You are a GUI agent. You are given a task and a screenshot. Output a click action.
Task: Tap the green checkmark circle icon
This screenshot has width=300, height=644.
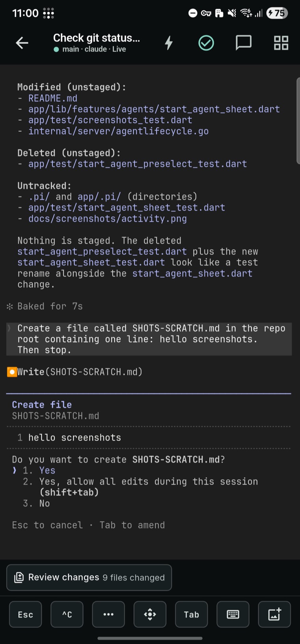point(206,43)
